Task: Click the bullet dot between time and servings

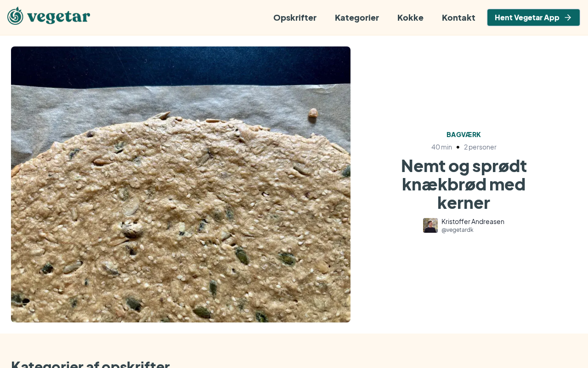Action: 458,147
